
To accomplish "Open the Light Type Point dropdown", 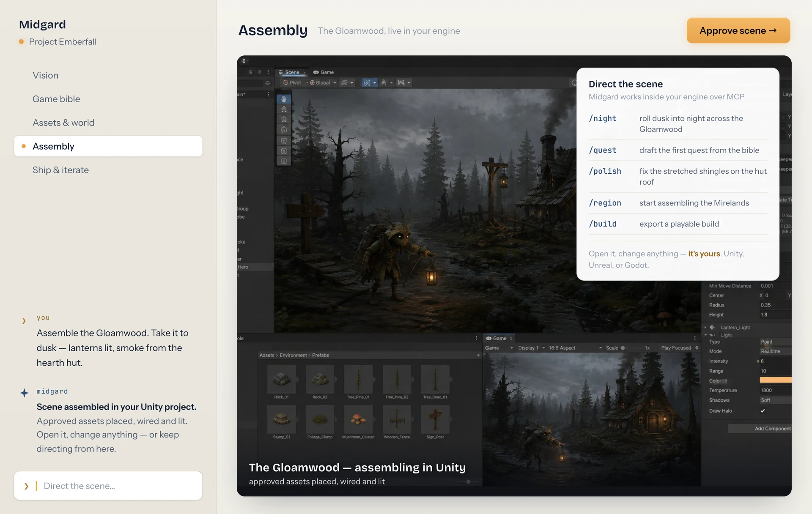I will [775, 342].
